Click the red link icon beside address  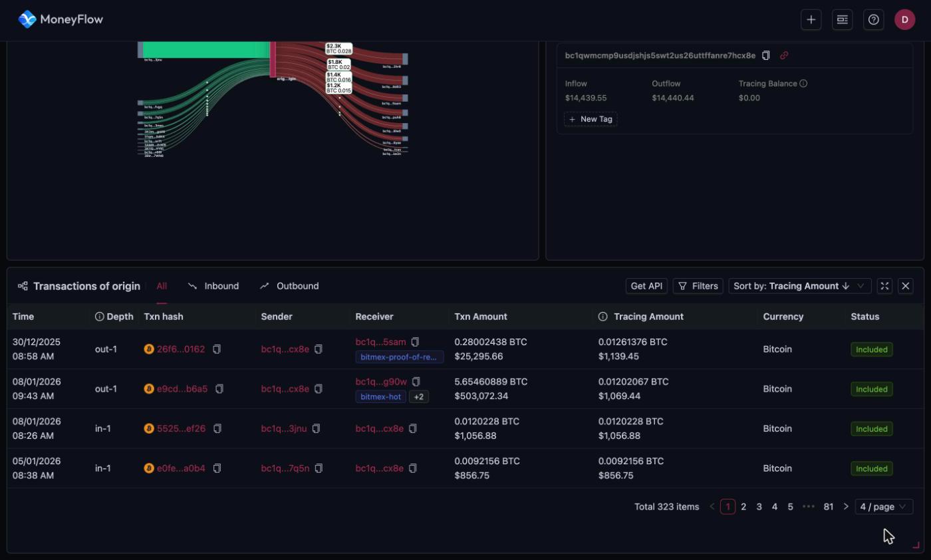(784, 56)
